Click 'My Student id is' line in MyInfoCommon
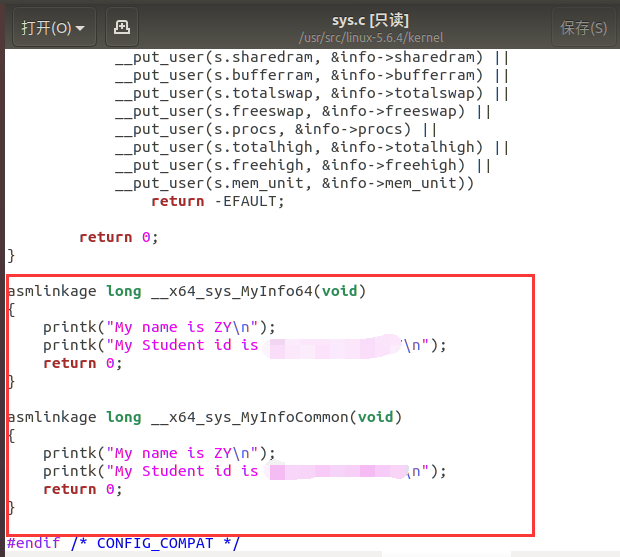This screenshot has width=620, height=557. click(x=245, y=471)
